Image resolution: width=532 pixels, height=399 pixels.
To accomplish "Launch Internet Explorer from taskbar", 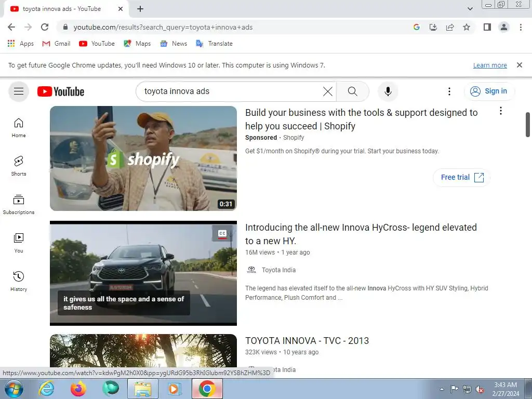I will coord(46,389).
